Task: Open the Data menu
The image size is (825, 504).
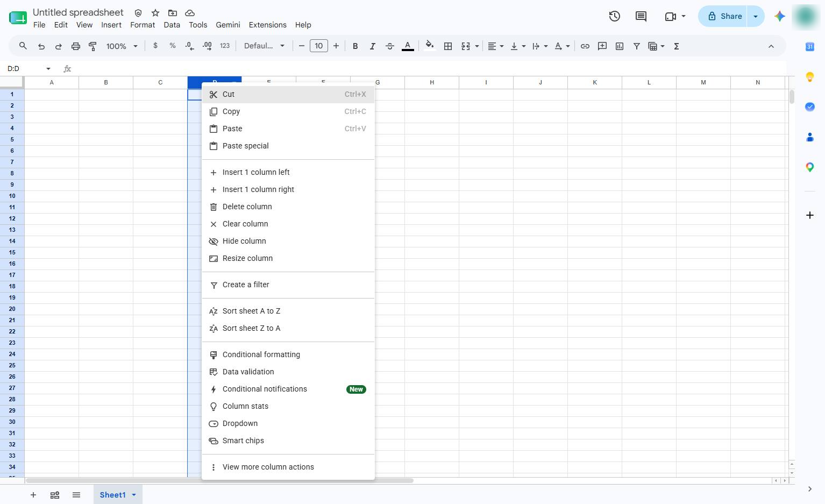Action: coord(172,25)
